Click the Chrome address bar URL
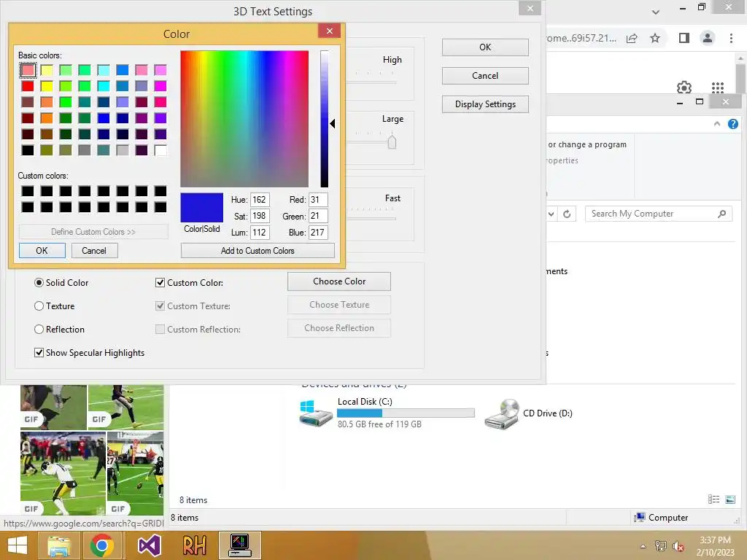The image size is (747, 560). click(582, 38)
